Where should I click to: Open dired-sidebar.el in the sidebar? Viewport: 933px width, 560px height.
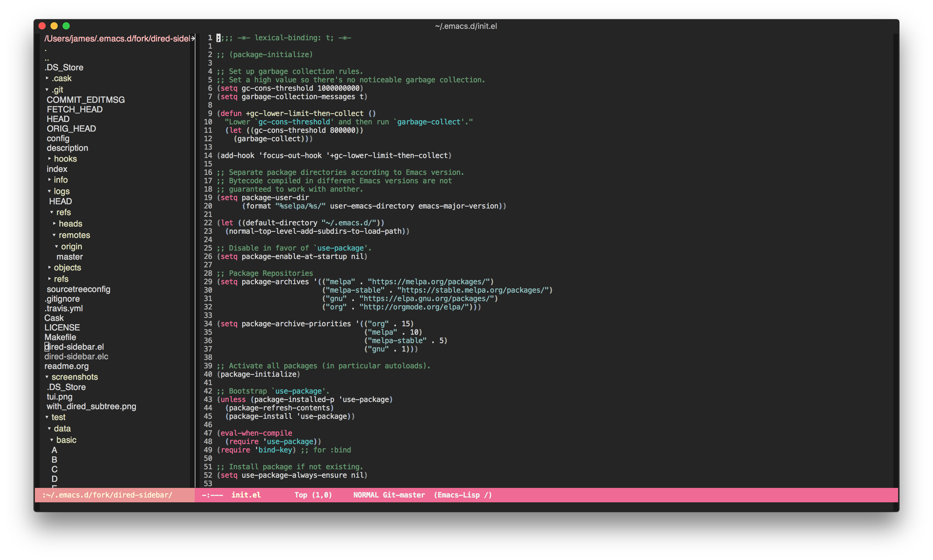pos(74,347)
